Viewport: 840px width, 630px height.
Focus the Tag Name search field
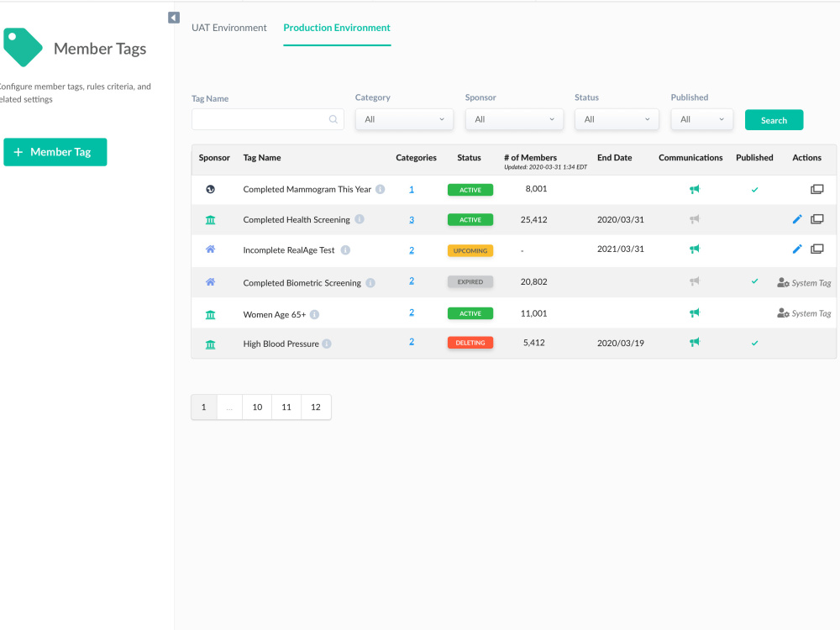[x=268, y=119]
